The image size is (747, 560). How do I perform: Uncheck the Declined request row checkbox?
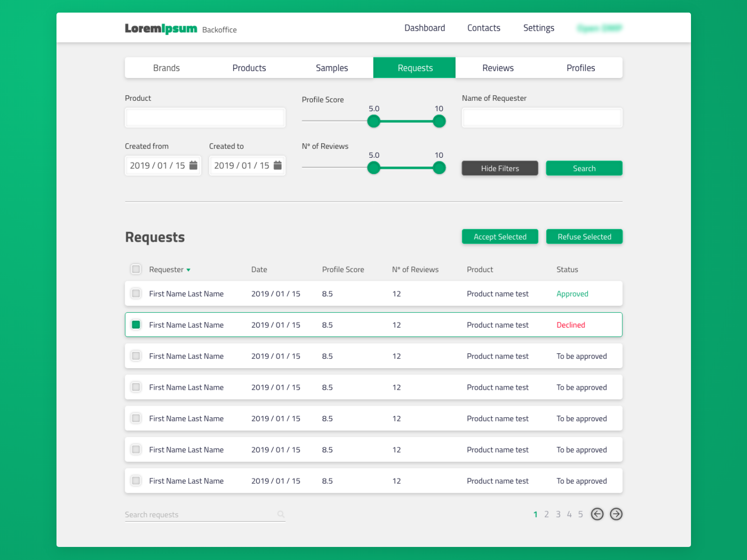pyautogui.click(x=136, y=325)
